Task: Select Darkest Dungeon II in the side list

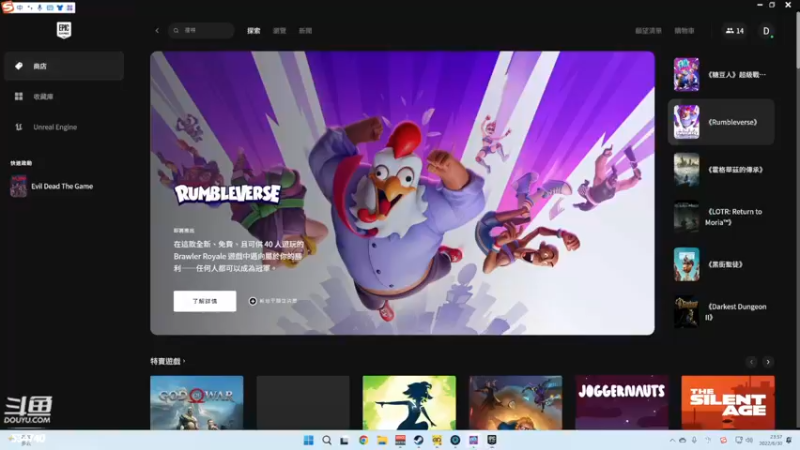Action: (x=721, y=312)
